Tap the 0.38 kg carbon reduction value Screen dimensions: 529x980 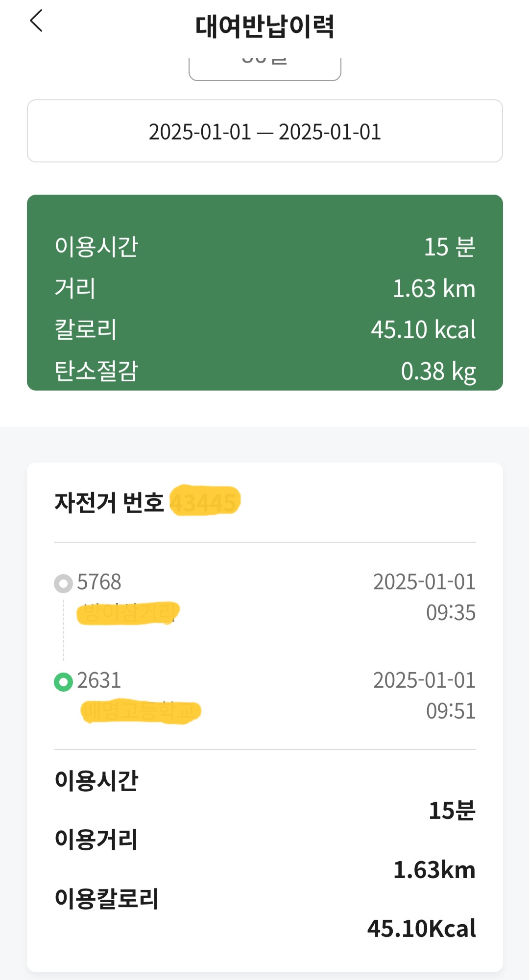[438, 371]
